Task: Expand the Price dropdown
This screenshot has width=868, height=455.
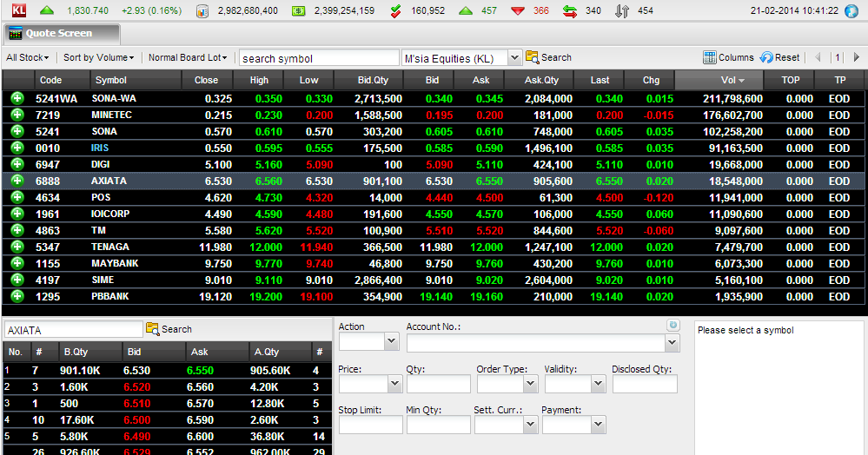Action: (394, 384)
